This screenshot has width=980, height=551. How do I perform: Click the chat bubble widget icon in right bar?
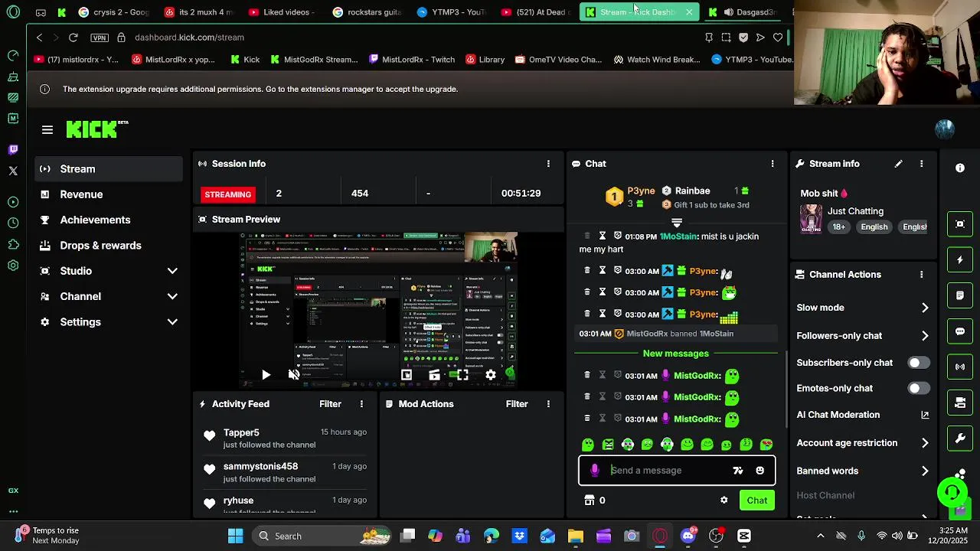tap(960, 331)
